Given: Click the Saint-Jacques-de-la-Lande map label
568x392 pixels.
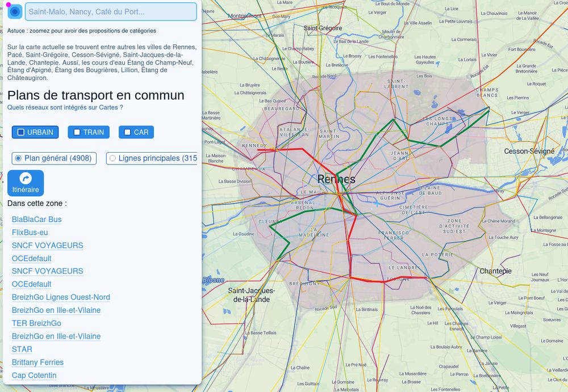Looking at the screenshot, I should coord(252,295).
